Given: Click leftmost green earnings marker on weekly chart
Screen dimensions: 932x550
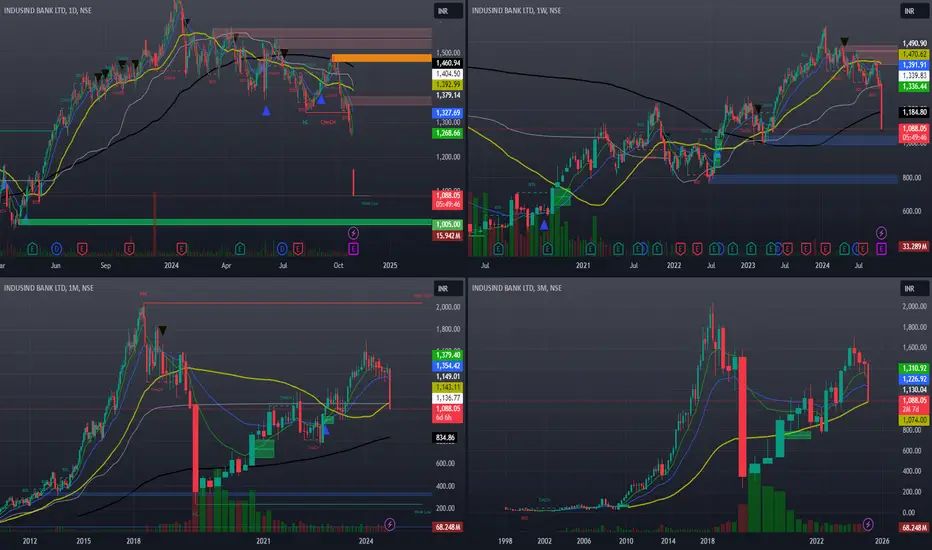Looking at the screenshot, I should [499, 249].
